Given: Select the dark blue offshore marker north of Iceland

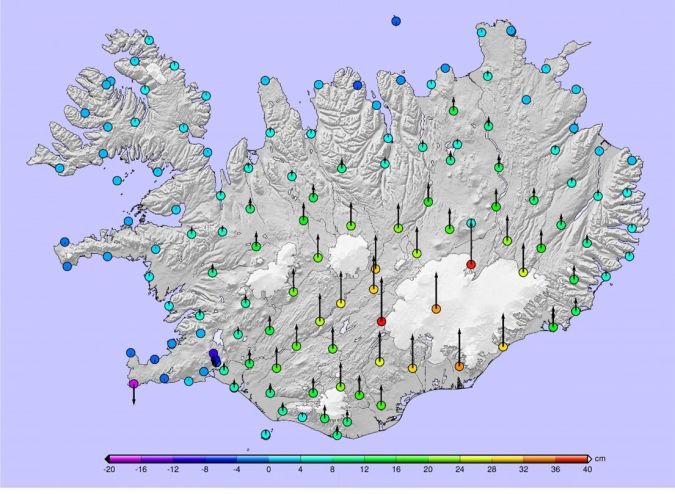Looking at the screenshot, I should tap(396, 21).
